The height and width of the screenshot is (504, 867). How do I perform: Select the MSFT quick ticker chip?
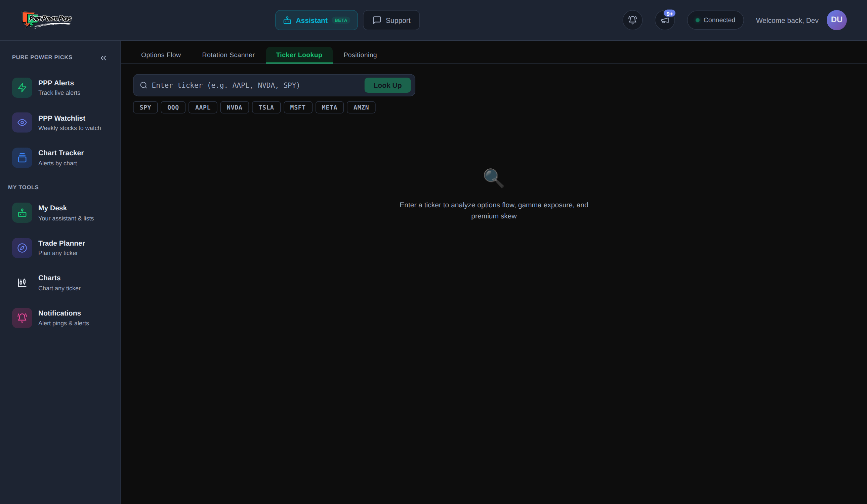(x=298, y=107)
